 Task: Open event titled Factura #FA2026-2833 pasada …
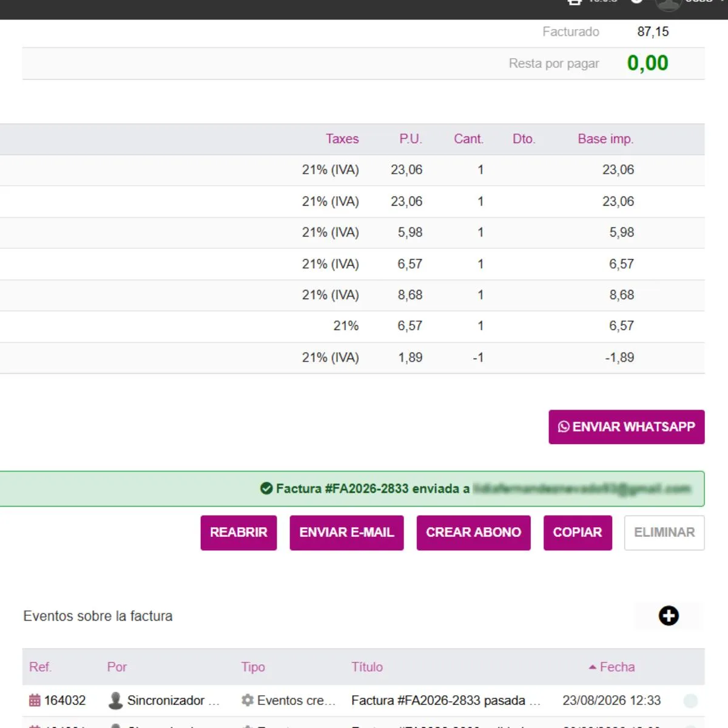pyautogui.click(x=446, y=700)
